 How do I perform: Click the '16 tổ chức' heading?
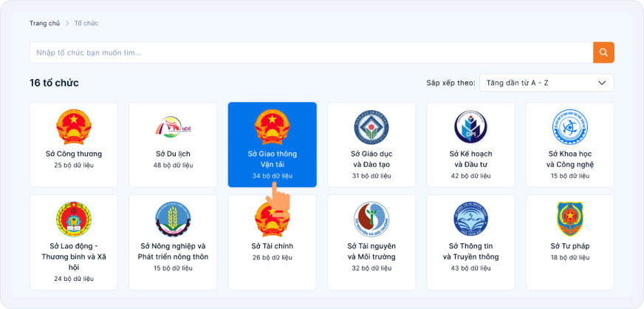point(54,83)
